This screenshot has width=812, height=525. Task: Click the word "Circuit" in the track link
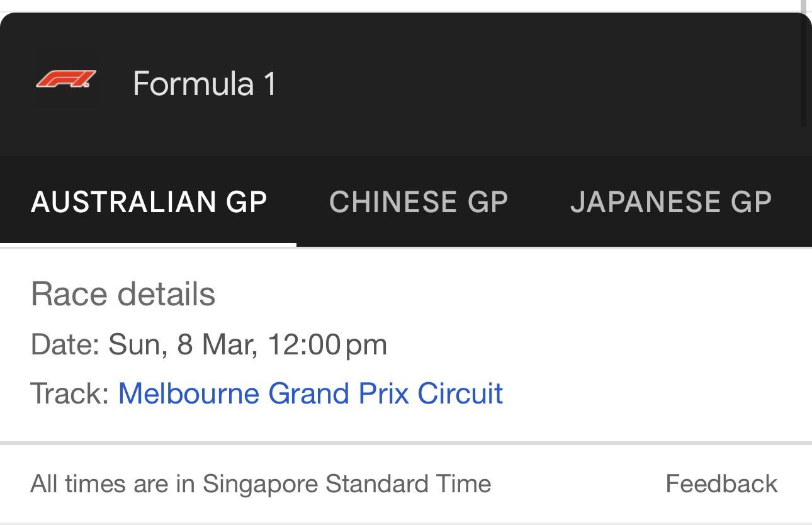460,393
